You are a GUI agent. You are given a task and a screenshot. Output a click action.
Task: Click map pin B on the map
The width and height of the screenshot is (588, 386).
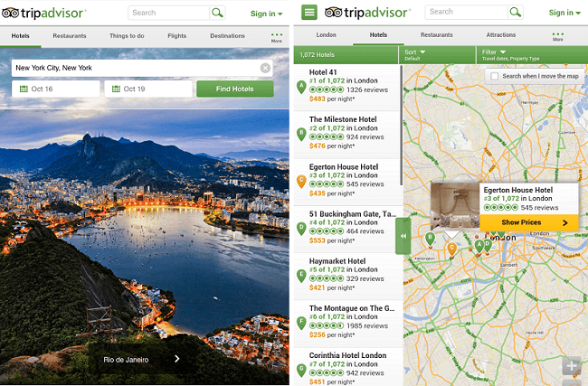pyautogui.click(x=430, y=239)
